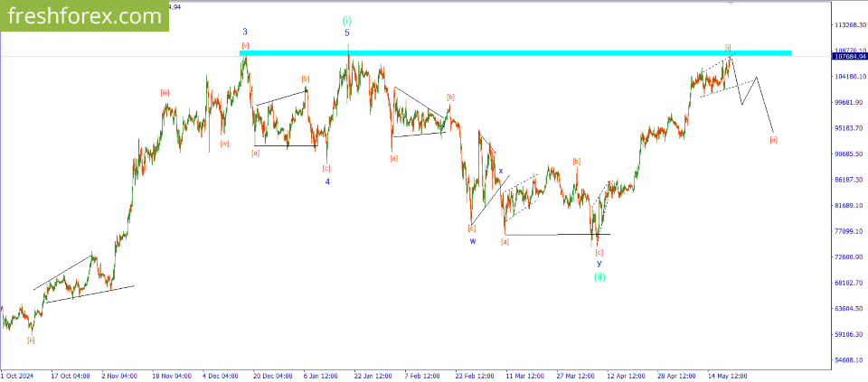Click the 68102.70 price label
The width and height of the screenshot is (868, 382).
[850, 283]
